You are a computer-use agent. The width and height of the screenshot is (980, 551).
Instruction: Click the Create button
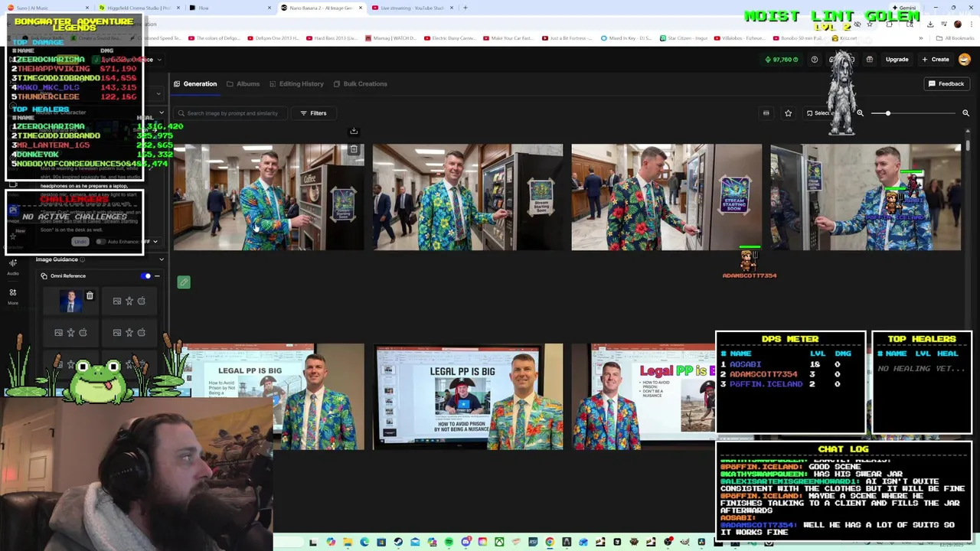click(936, 60)
